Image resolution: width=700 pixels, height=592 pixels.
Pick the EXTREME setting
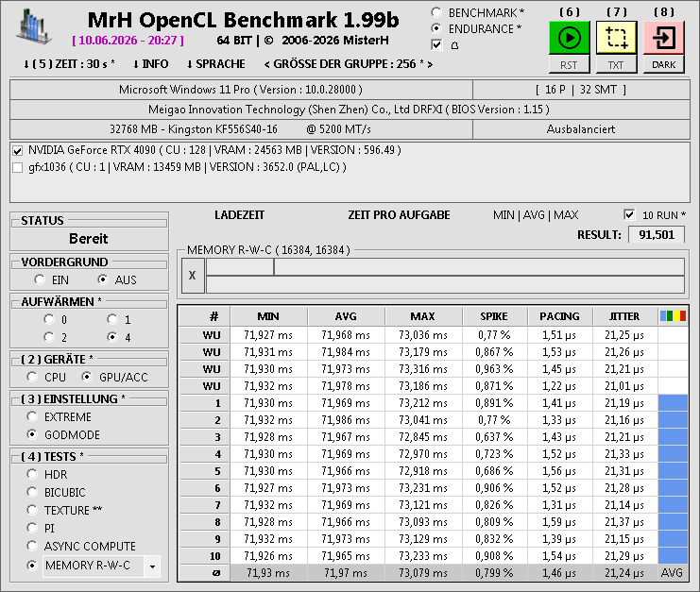pos(32,416)
